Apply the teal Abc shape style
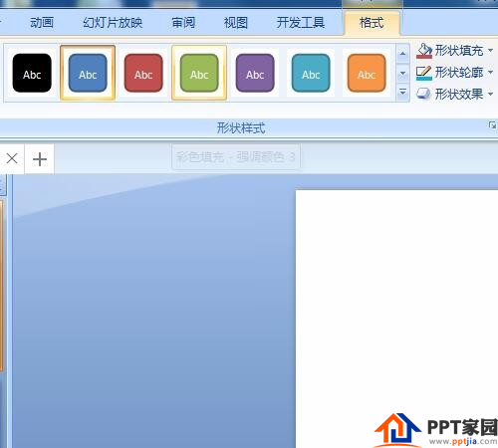The width and height of the screenshot is (498, 448). (x=311, y=73)
